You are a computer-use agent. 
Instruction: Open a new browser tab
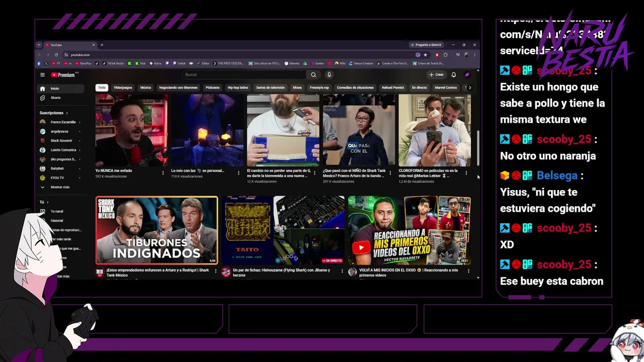click(x=102, y=45)
